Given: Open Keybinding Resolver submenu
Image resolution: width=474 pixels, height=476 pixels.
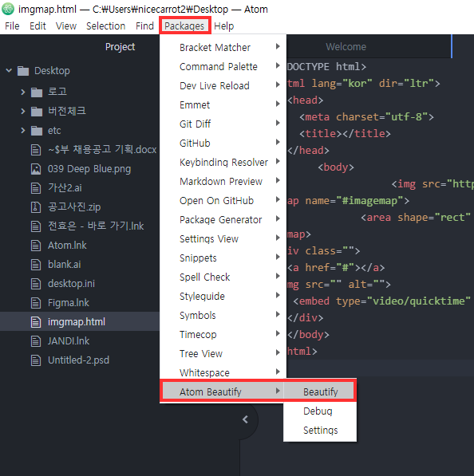Looking at the screenshot, I should coord(223,162).
